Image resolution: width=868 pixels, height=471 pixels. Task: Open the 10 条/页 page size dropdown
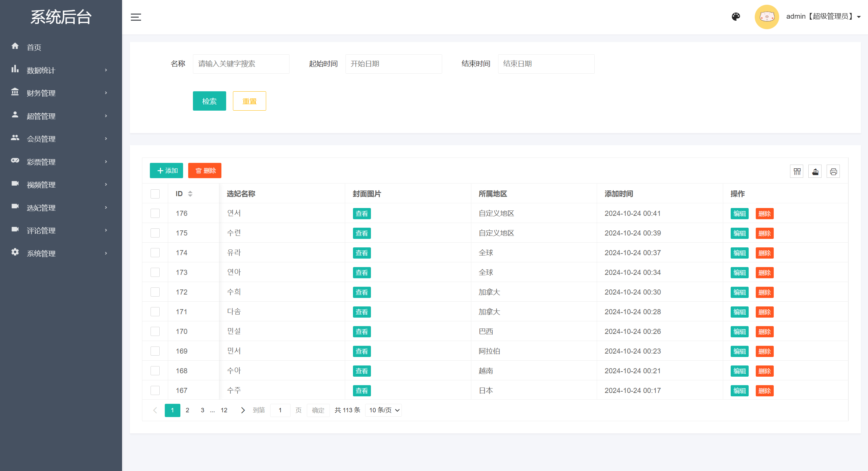384,410
